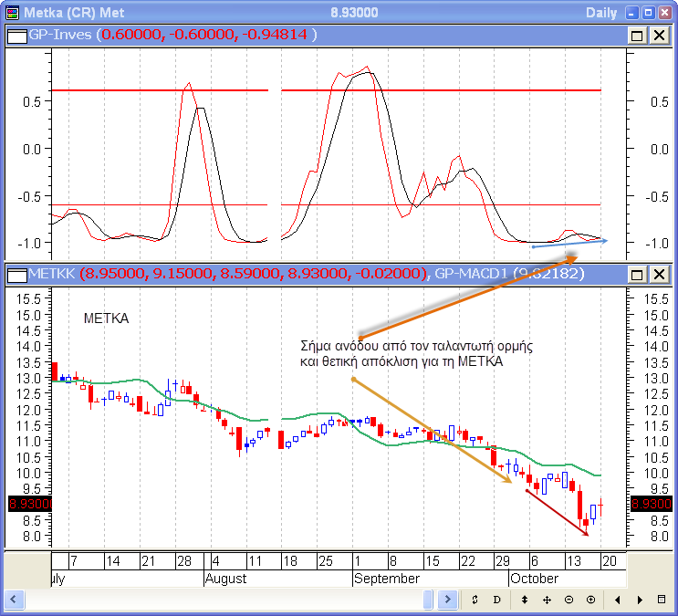Open the GP-Inves panel icon menu

tap(16, 35)
